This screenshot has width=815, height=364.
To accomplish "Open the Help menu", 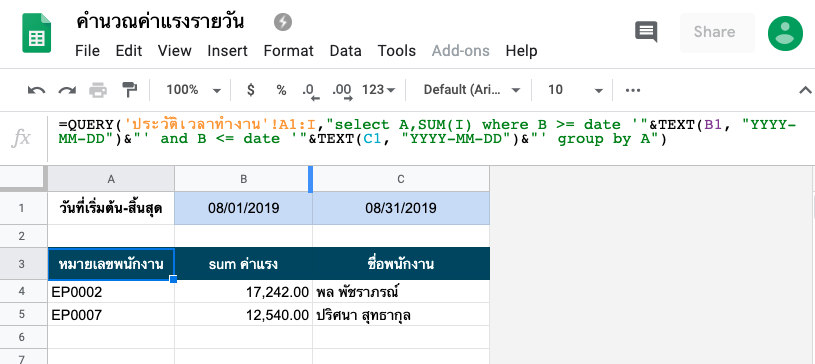I will tap(521, 51).
